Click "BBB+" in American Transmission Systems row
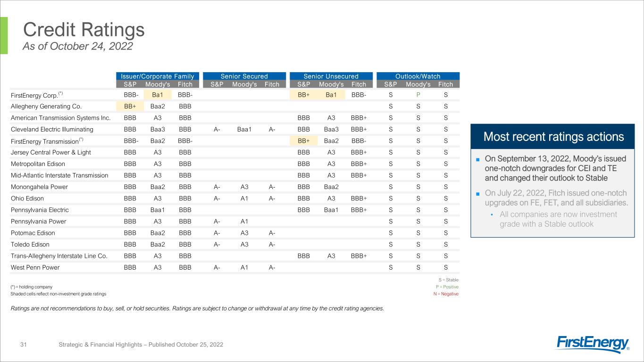This screenshot has width=644, height=362. click(x=359, y=118)
